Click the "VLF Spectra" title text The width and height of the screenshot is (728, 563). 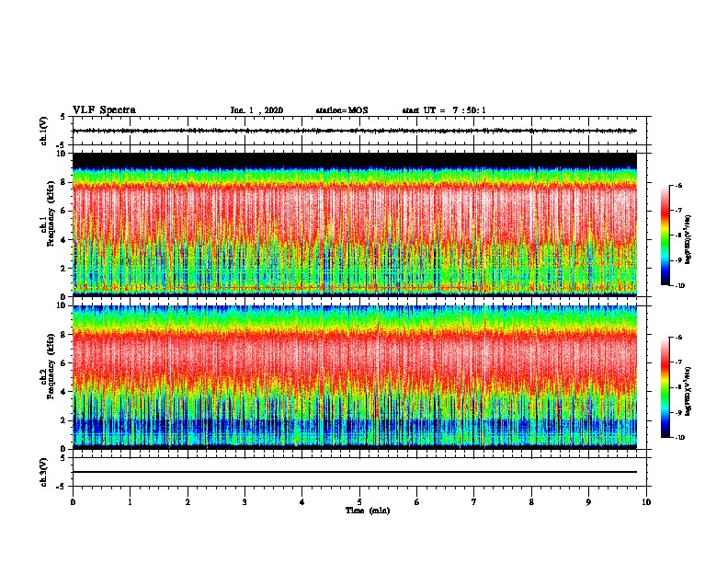pos(104,110)
